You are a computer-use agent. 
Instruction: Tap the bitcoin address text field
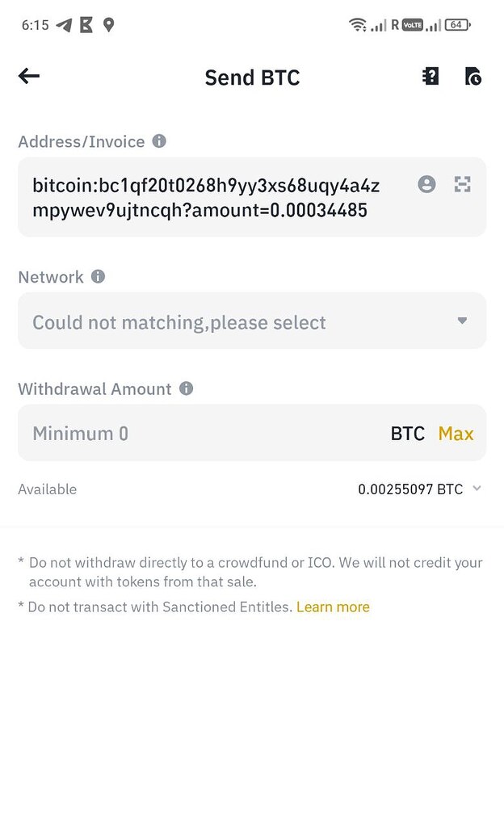pos(210,198)
